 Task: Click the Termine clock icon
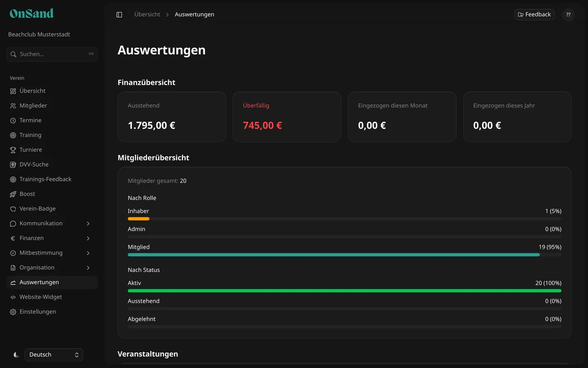pyautogui.click(x=13, y=121)
